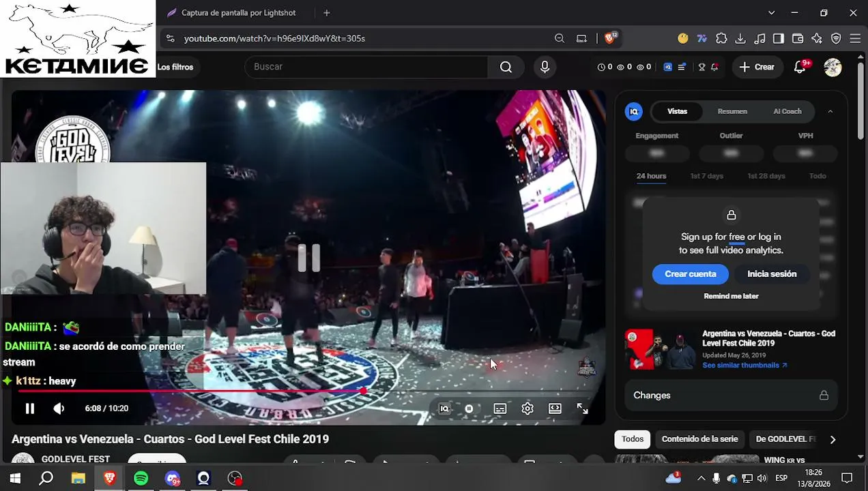This screenshot has width=868, height=491.
Task: Select the Todos filter chip
Action: click(x=632, y=439)
